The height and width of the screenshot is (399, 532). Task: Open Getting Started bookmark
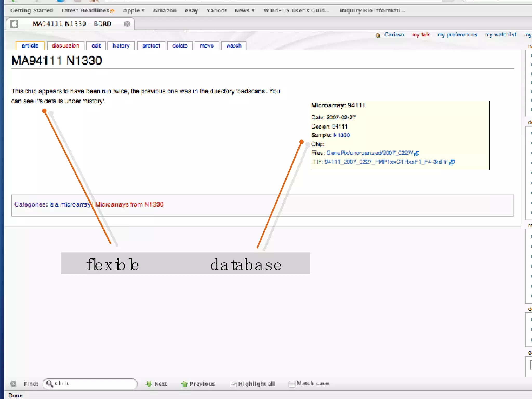tap(31, 11)
